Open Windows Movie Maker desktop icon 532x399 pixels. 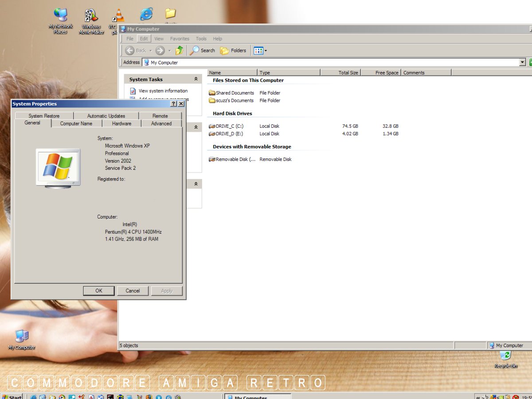tap(91, 21)
